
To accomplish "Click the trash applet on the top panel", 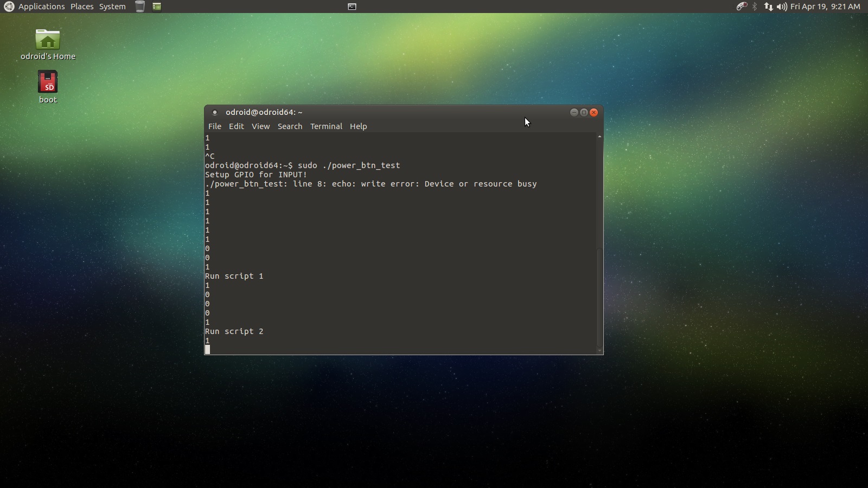I will 140,7.
